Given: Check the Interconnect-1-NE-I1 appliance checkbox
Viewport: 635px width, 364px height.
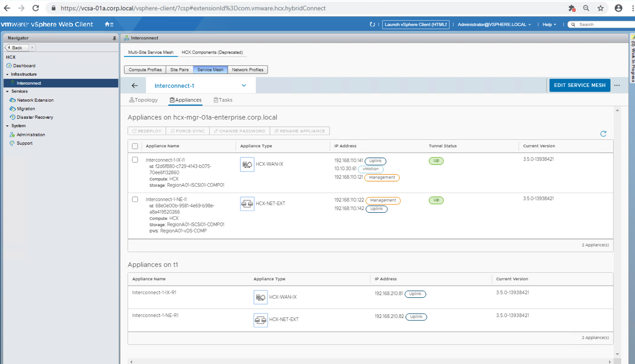Looking at the screenshot, I should click(135, 199).
